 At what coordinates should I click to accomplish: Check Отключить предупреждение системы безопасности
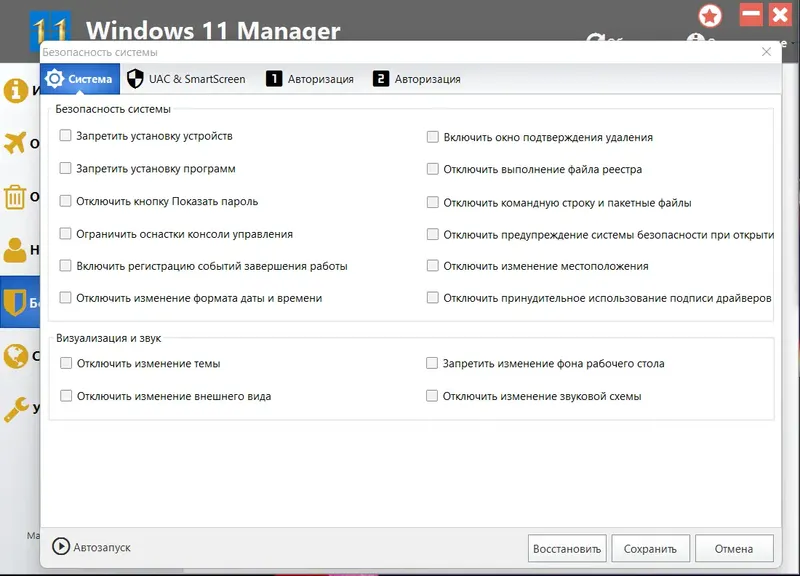click(x=433, y=234)
